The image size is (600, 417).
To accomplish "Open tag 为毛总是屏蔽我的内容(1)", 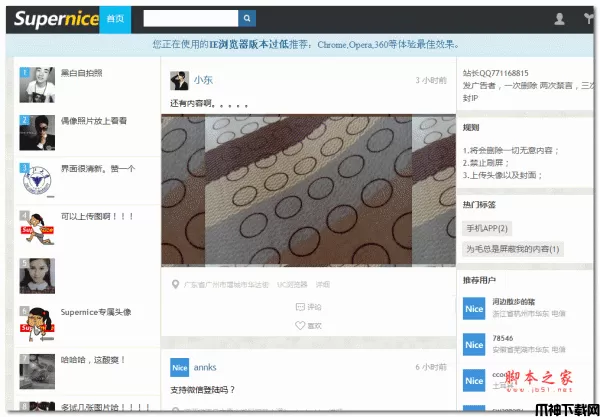I will pos(513,248).
